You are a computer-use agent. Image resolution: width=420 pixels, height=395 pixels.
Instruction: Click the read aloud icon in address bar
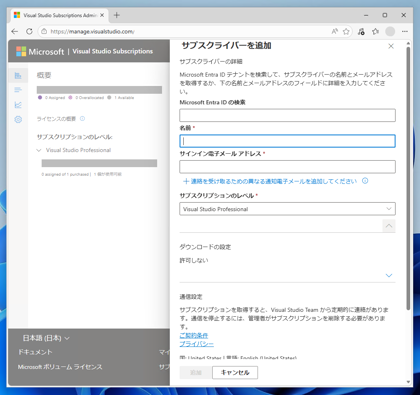tap(334, 32)
